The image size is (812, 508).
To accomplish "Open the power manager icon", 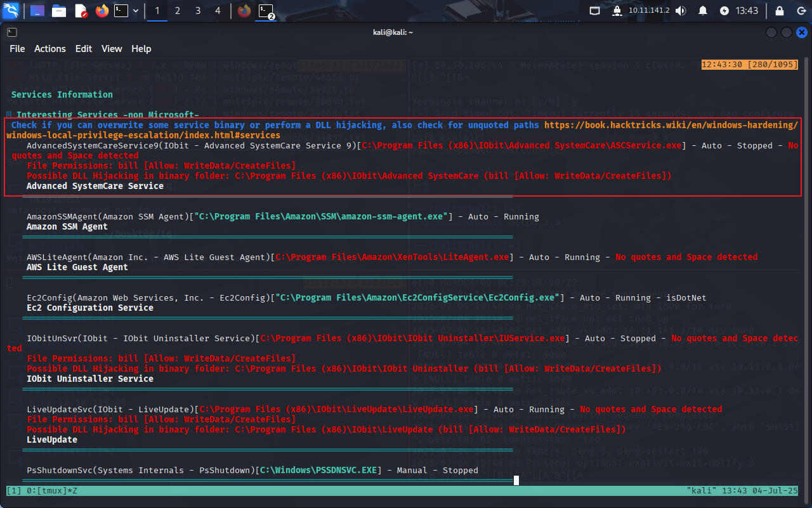I will pos(724,11).
